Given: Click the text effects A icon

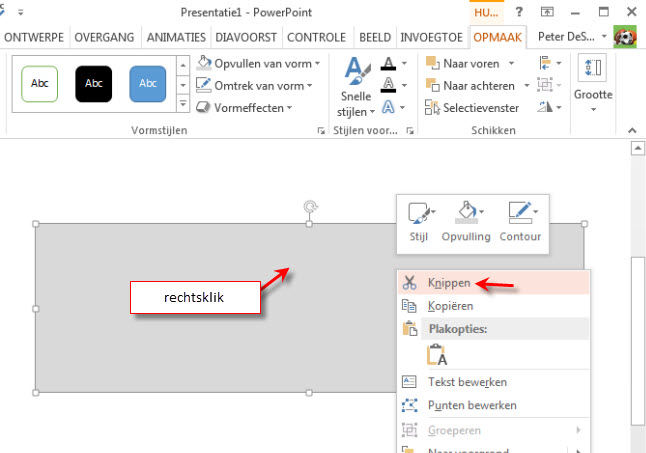Looking at the screenshot, I should coord(388,107).
